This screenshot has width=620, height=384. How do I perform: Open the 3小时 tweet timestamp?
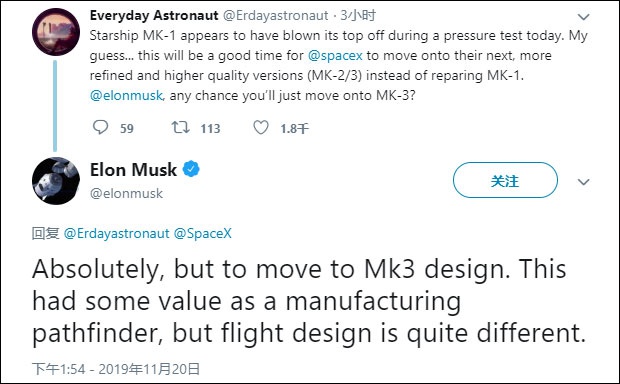click(x=358, y=15)
